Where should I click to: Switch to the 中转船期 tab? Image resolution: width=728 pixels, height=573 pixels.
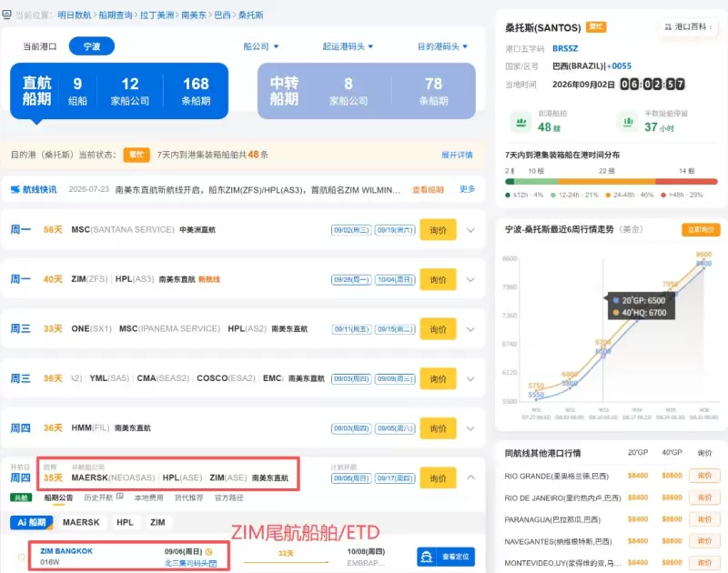[367, 91]
